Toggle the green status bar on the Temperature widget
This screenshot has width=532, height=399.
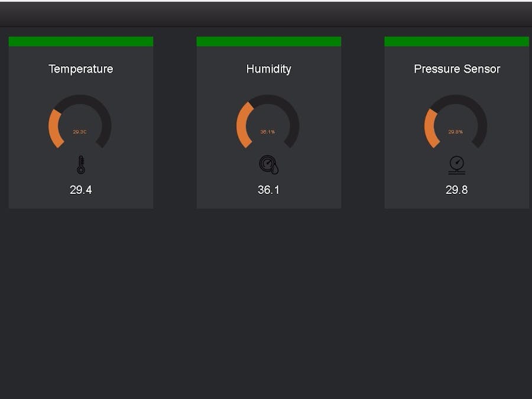(x=80, y=41)
